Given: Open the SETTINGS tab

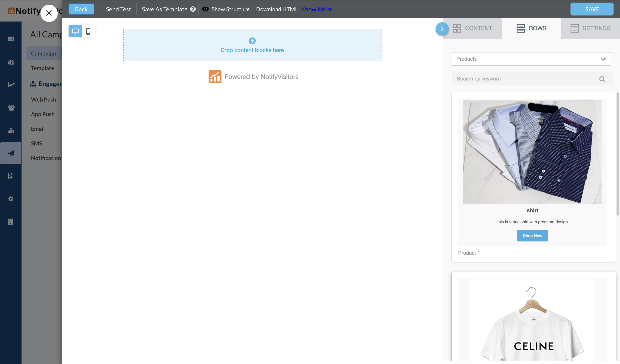Looking at the screenshot, I should [591, 28].
